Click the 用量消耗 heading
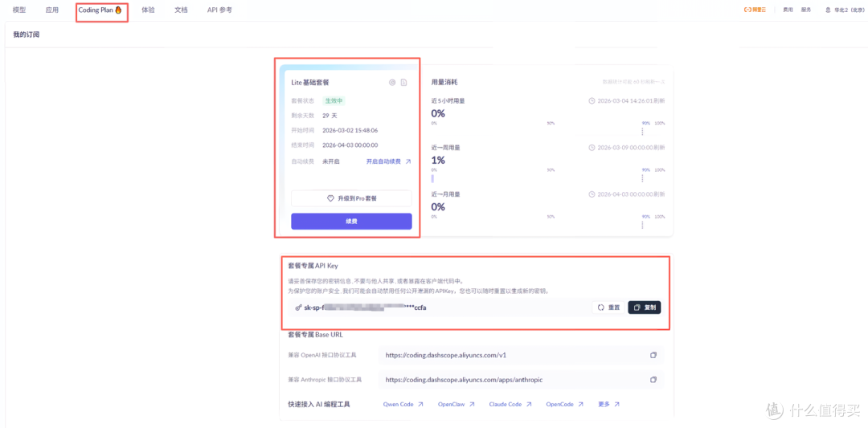 coord(444,82)
